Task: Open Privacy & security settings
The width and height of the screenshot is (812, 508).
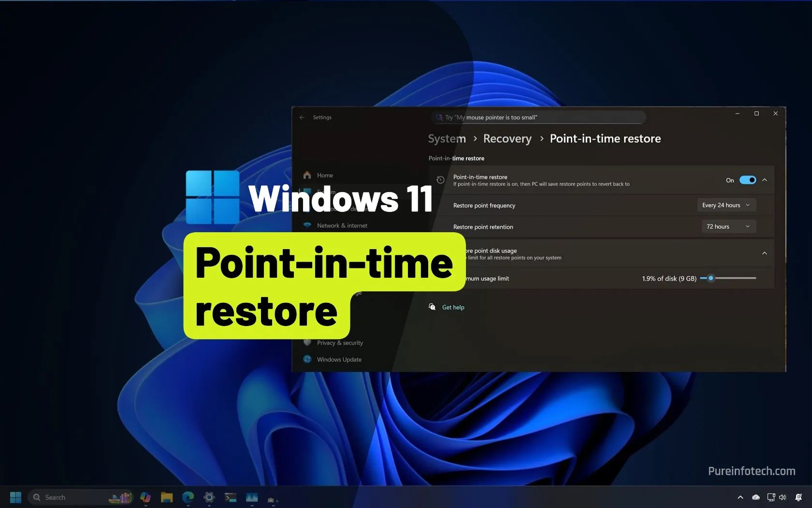Action: coord(339,343)
